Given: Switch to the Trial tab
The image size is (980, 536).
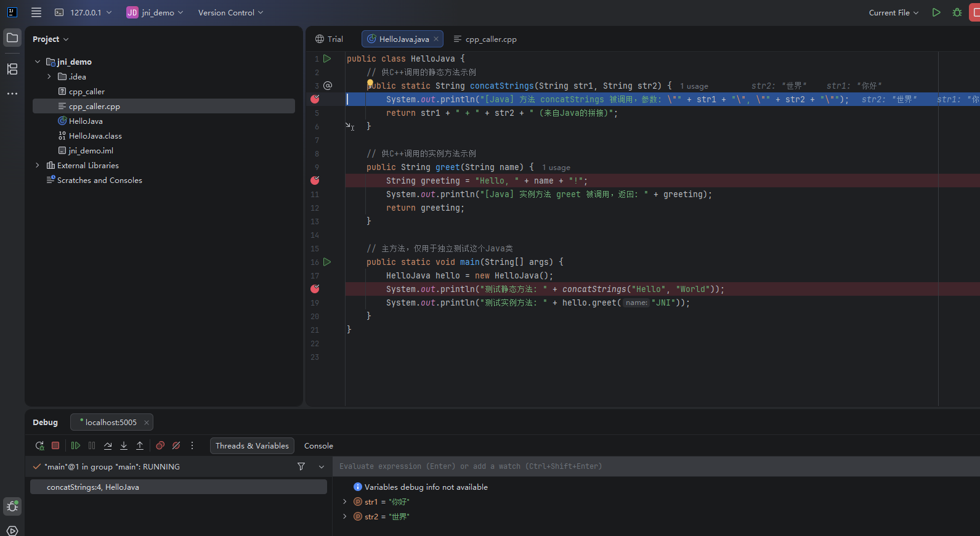Looking at the screenshot, I should tap(330, 39).
